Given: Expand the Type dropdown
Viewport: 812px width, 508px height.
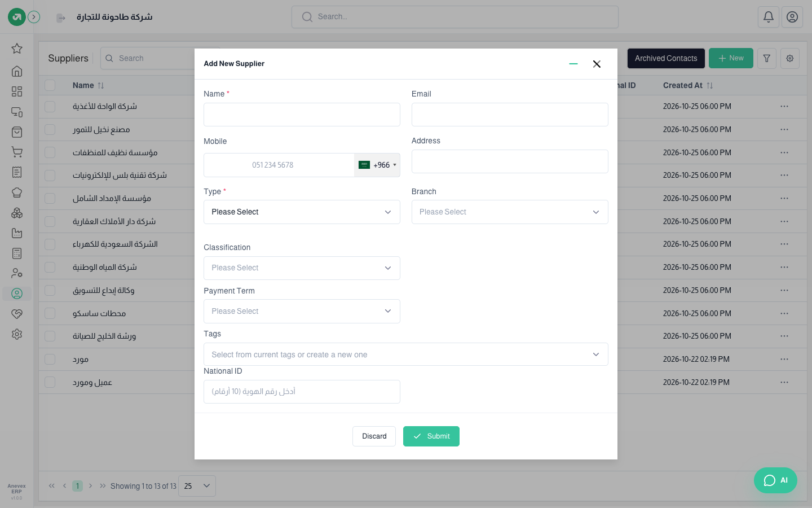Looking at the screenshot, I should point(302,212).
